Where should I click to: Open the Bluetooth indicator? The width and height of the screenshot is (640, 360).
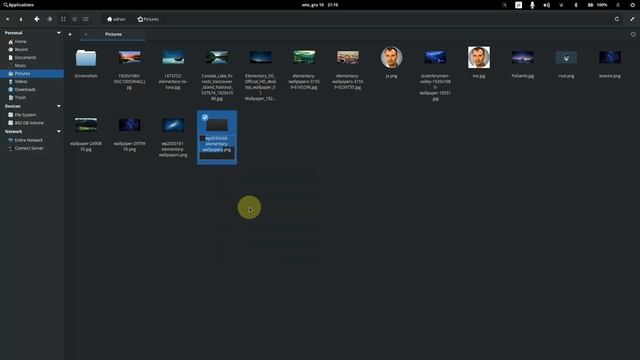click(x=576, y=5)
